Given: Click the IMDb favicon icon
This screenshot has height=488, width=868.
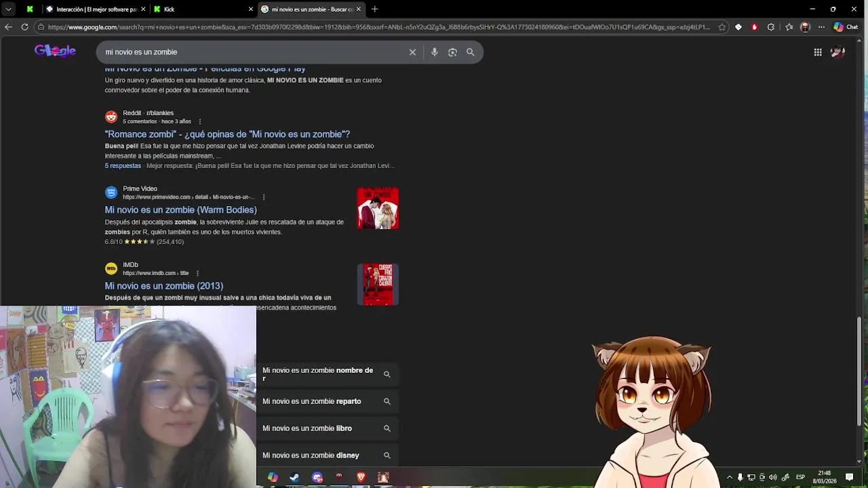Looking at the screenshot, I should [x=111, y=268].
